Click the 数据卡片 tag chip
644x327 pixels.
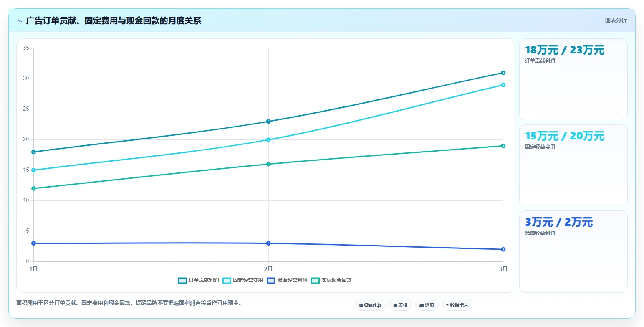pos(457,305)
